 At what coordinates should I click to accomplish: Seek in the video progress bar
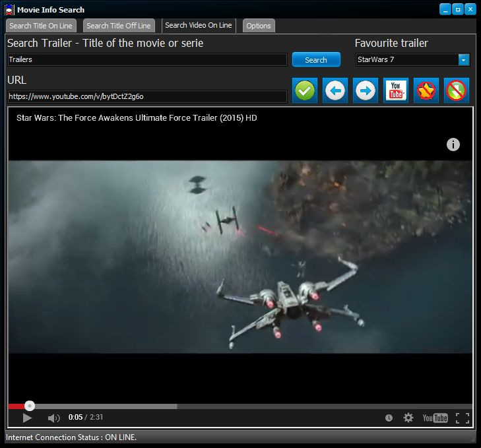point(240,406)
